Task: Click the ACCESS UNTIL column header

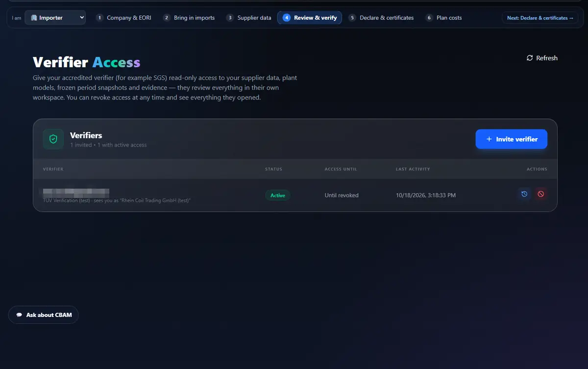Action: point(341,169)
